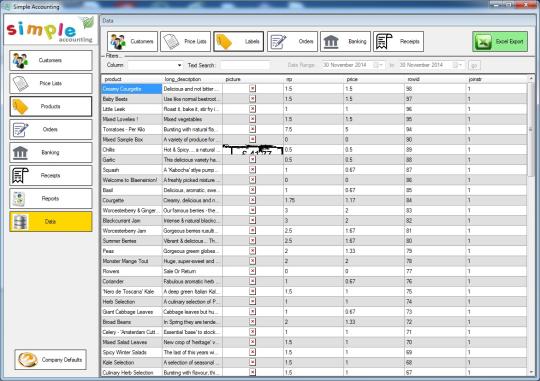The height and width of the screenshot is (381, 540).
Task: Sort by the rrp column header
Action: click(x=313, y=79)
